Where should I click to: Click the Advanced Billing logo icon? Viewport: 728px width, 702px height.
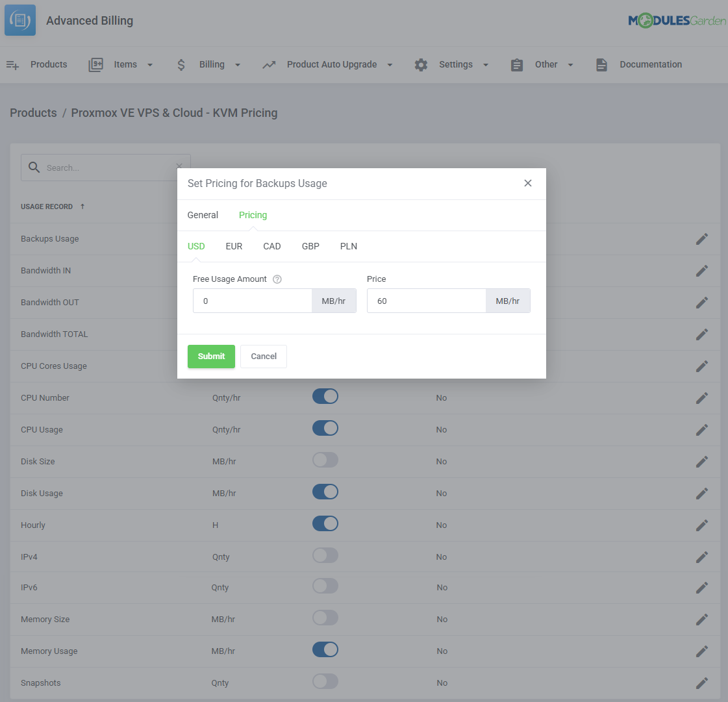20,21
